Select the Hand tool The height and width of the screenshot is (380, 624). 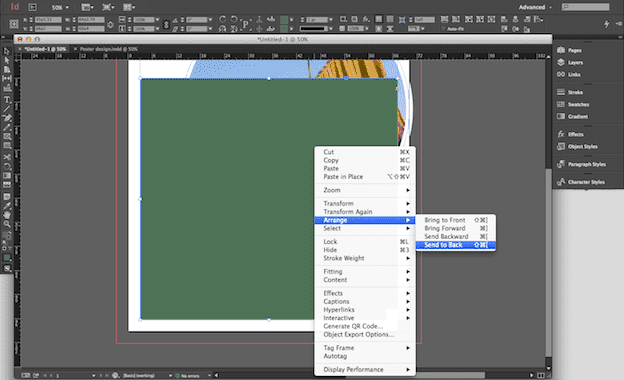7,215
